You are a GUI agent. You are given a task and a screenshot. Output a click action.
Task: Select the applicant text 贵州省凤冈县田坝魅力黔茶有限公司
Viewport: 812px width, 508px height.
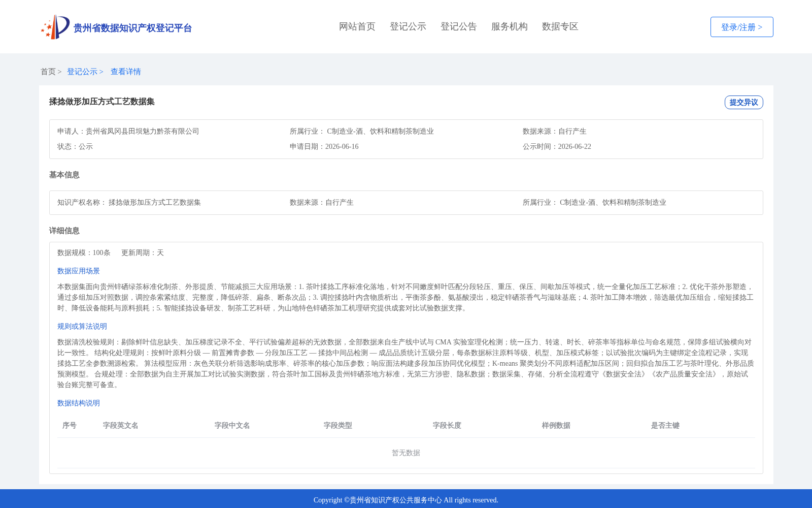click(x=143, y=131)
